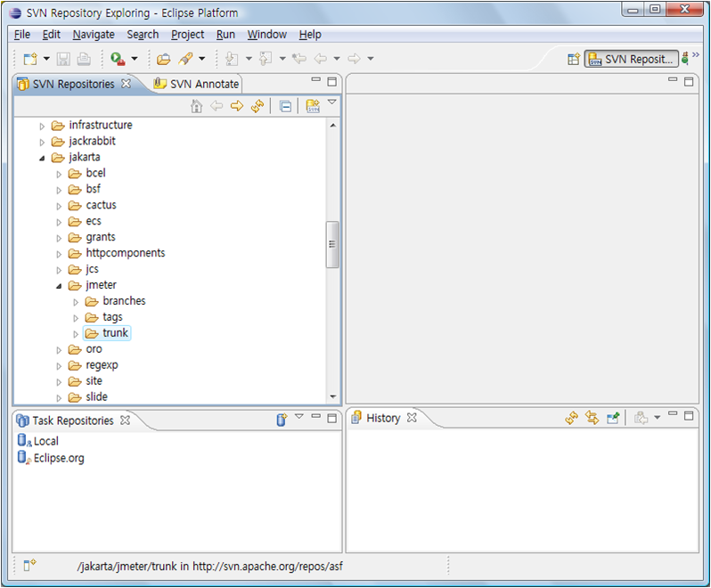Click the SVN Reposit... perspective button
The height and width of the screenshot is (588, 711).
(x=631, y=59)
